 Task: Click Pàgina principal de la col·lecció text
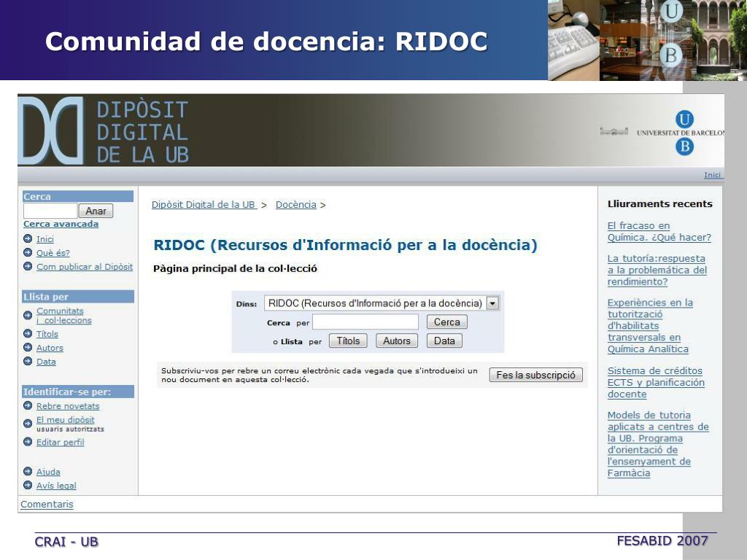coord(235,268)
